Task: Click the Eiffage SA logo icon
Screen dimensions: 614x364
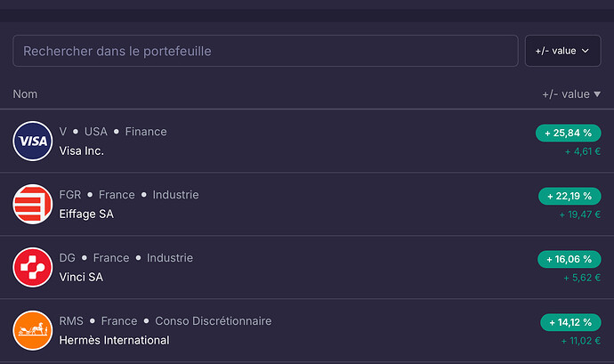Action: [x=33, y=204]
